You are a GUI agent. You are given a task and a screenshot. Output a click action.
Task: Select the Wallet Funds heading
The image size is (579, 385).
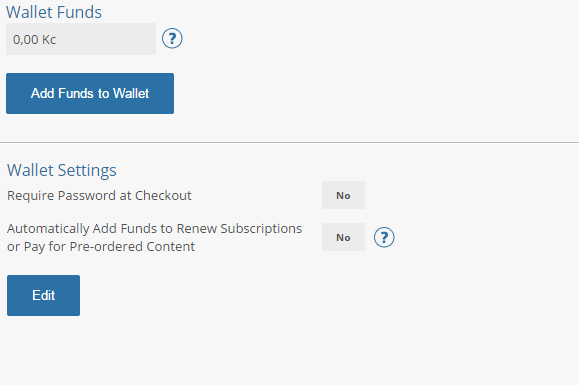(x=54, y=12)
